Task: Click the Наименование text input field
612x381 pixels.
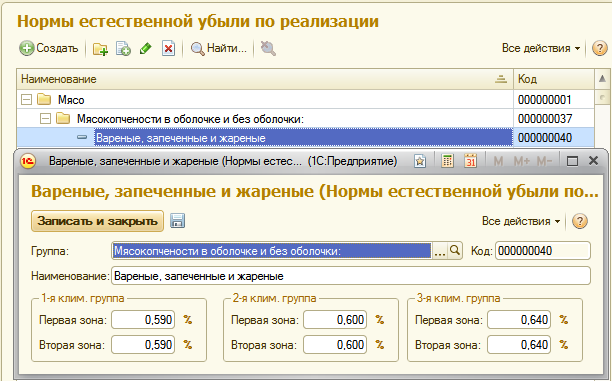Action: pyautogui.click(x=351, y=276)
